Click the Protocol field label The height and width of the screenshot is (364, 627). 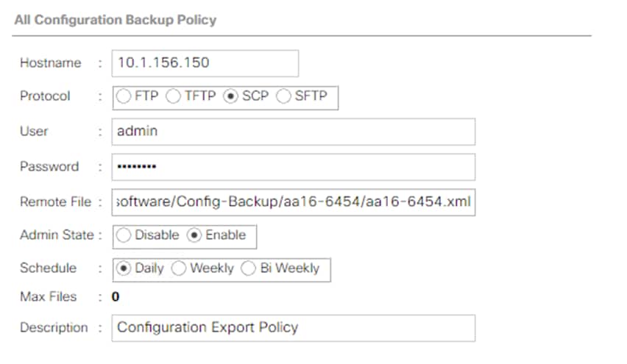tap(45, 97)
